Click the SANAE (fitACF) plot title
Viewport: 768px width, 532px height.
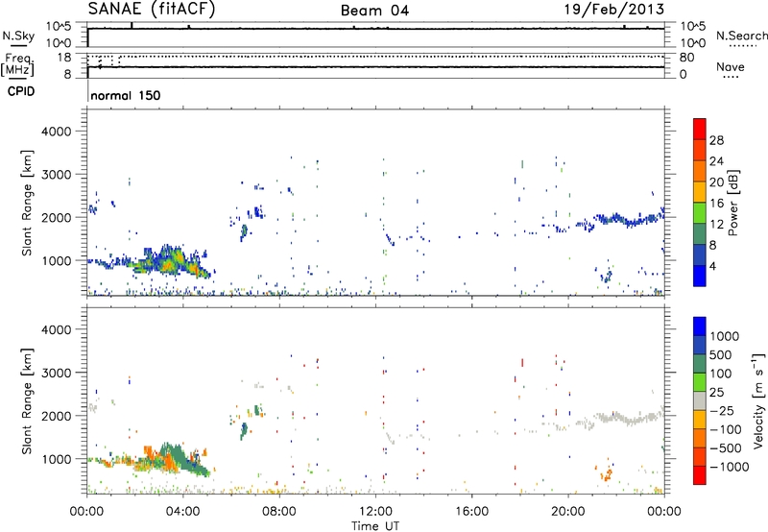152,9
